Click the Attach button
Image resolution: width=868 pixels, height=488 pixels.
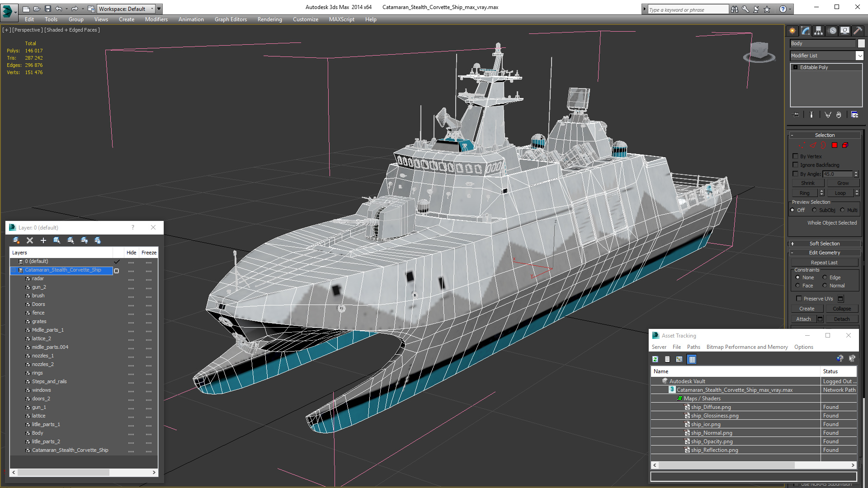click(803, 319)
